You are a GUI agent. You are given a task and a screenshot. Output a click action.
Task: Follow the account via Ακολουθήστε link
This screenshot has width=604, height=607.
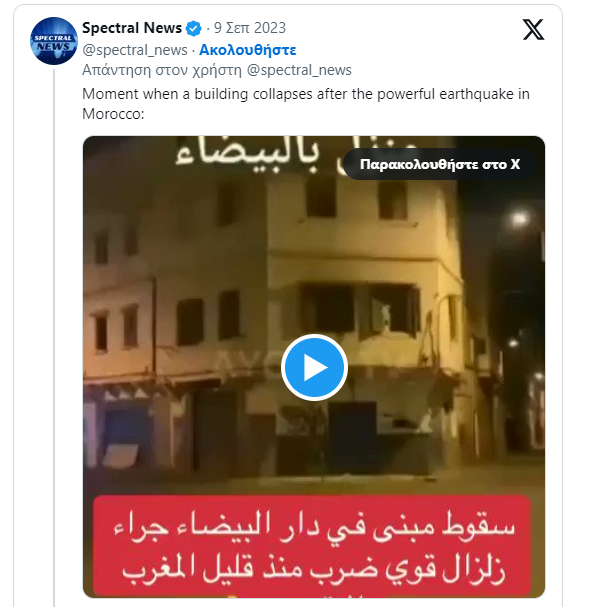[248, 50]
